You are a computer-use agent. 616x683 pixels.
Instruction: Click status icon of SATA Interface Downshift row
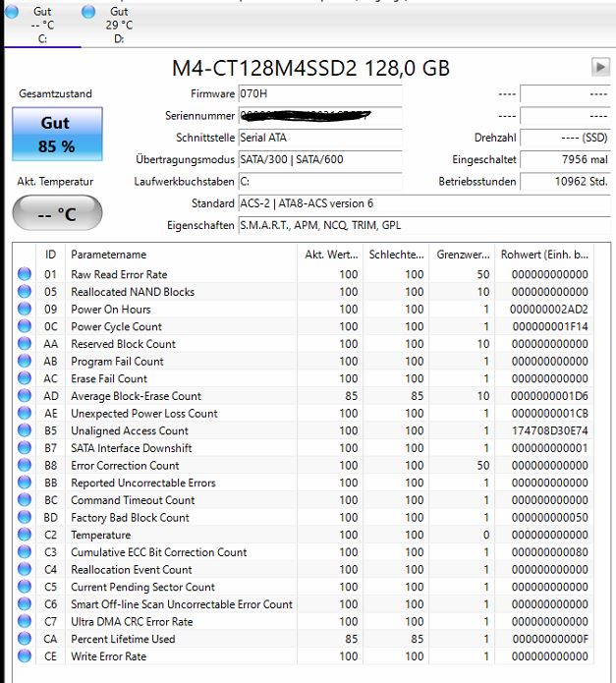click(25, 448)
